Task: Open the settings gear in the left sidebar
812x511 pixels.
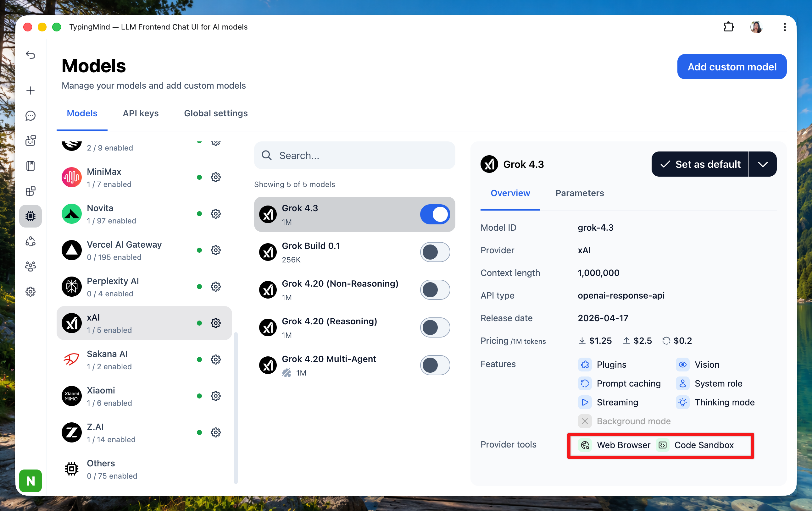Action: [x=31, y=292]
